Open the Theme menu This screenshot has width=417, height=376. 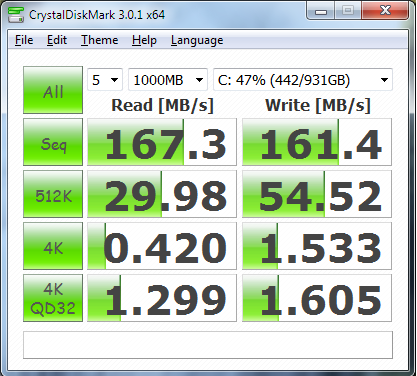pos(99,40)
